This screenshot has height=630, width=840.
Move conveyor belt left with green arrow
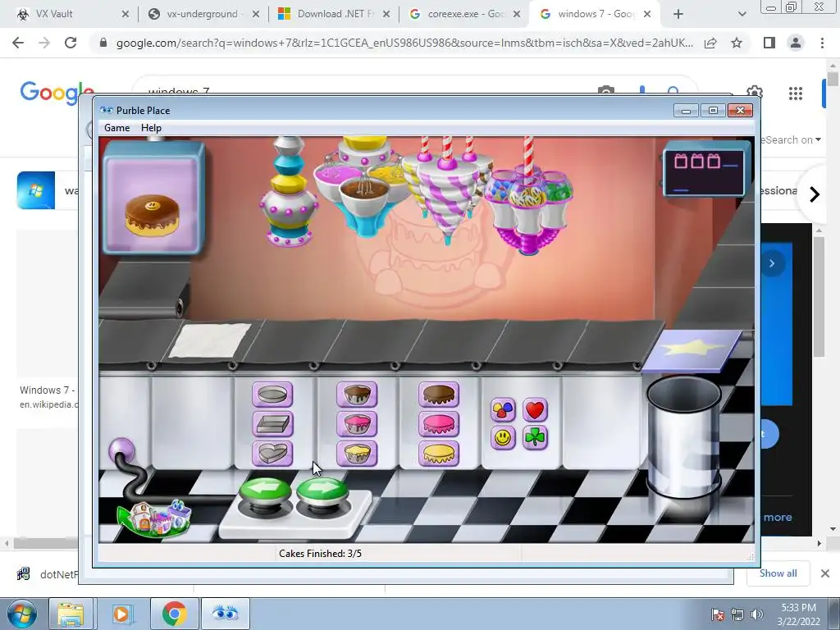(x=265, y=492)
